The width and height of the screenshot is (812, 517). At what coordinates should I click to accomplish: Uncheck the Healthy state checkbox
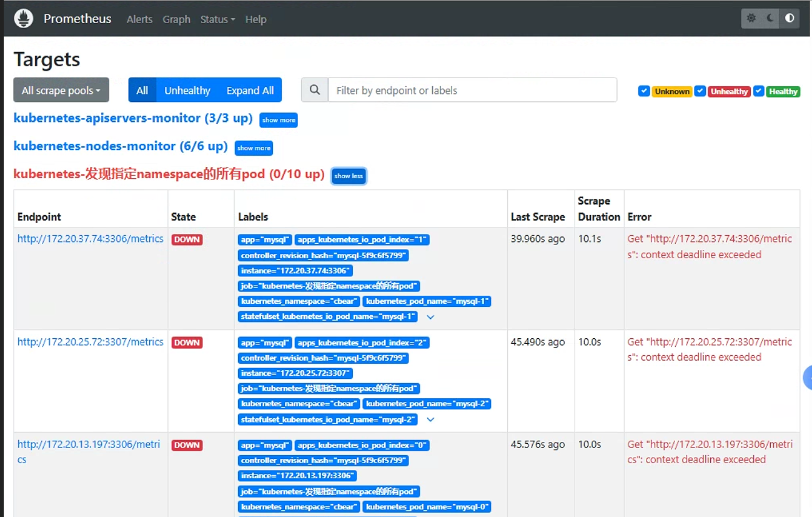759,91
